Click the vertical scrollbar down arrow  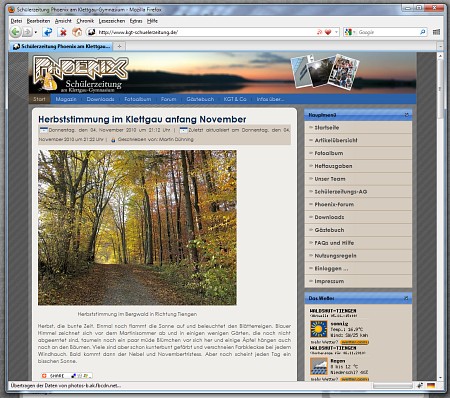440,377
